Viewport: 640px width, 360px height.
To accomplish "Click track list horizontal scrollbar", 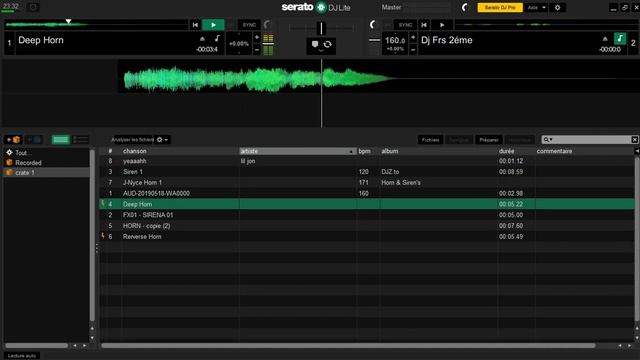I will (348, 346).
